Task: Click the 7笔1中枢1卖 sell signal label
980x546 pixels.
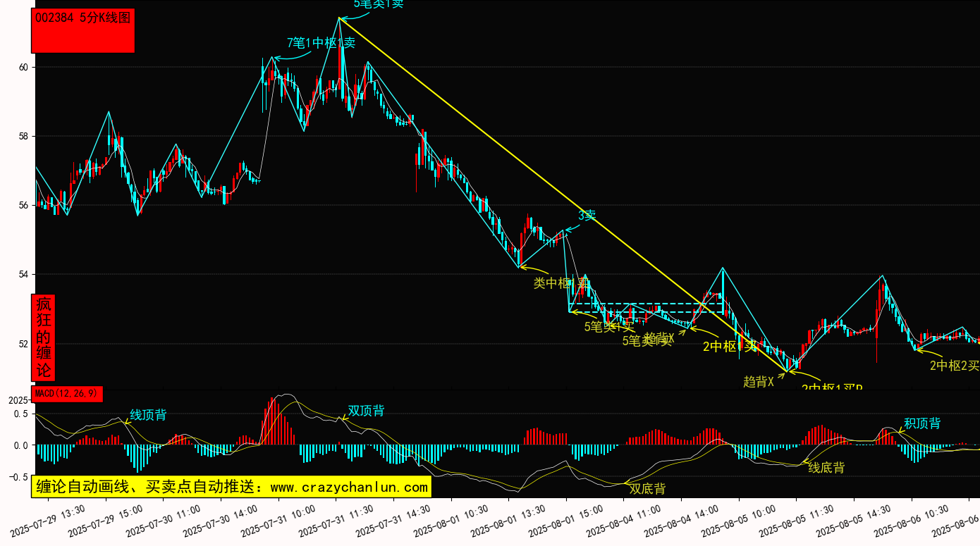Action: tap(321, 43)
